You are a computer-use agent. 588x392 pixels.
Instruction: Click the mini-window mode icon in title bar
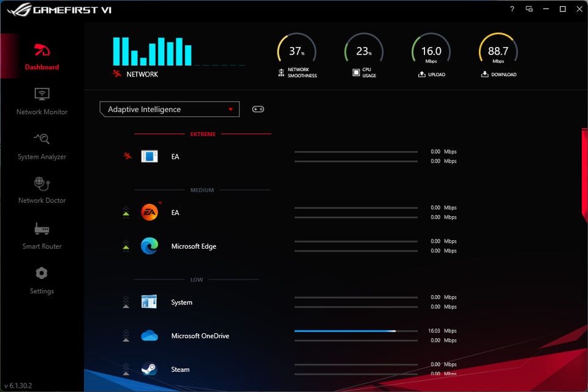[x=529, y=9]
